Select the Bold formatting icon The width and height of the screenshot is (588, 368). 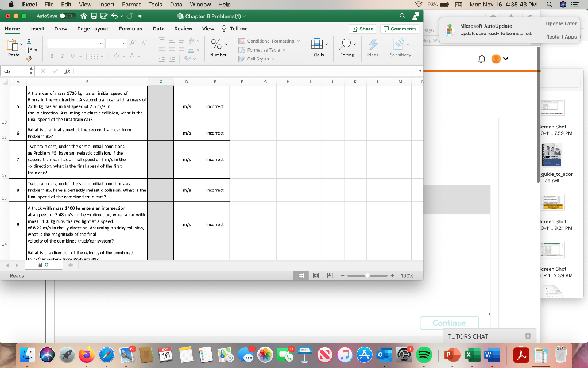(x=52, y=56)
